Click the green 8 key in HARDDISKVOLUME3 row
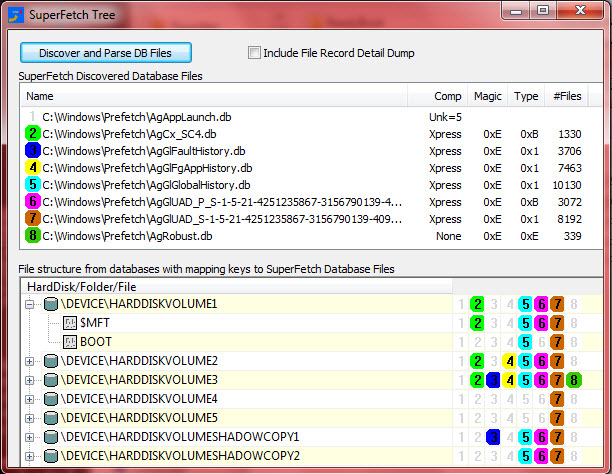 (574, 380)
